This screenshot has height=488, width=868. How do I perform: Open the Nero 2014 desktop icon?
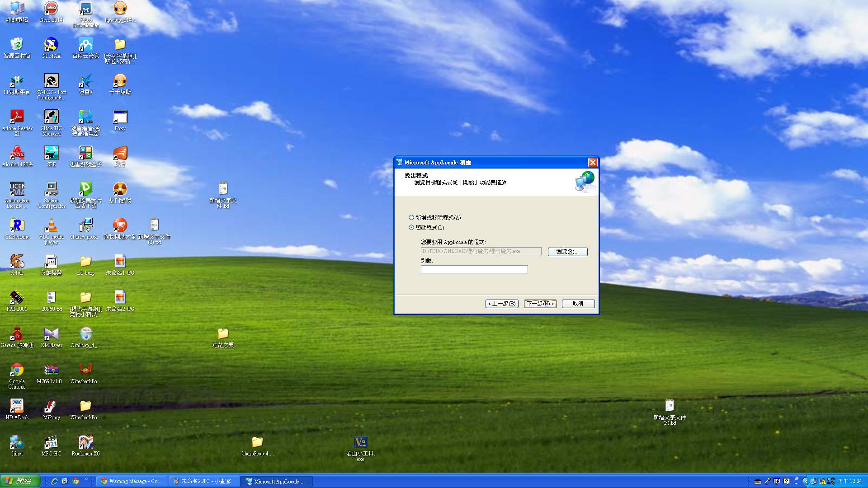[x=51, y=9]
